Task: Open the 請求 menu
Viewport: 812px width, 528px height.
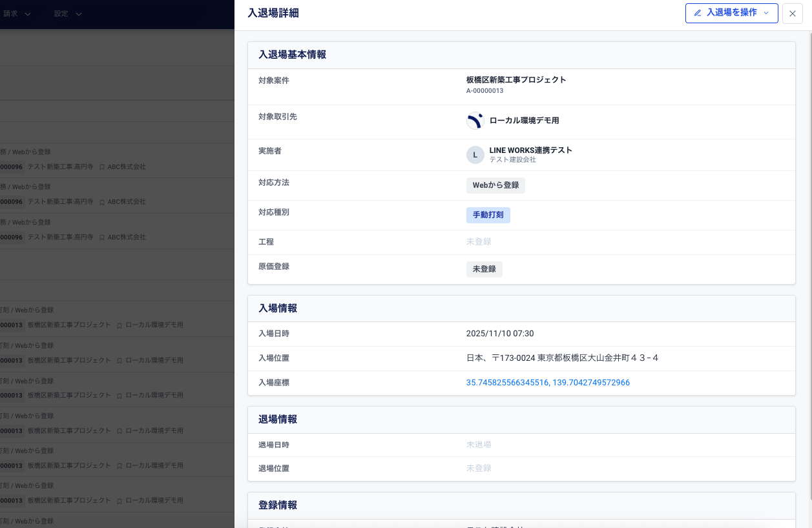Action: (x=11, y=14)
